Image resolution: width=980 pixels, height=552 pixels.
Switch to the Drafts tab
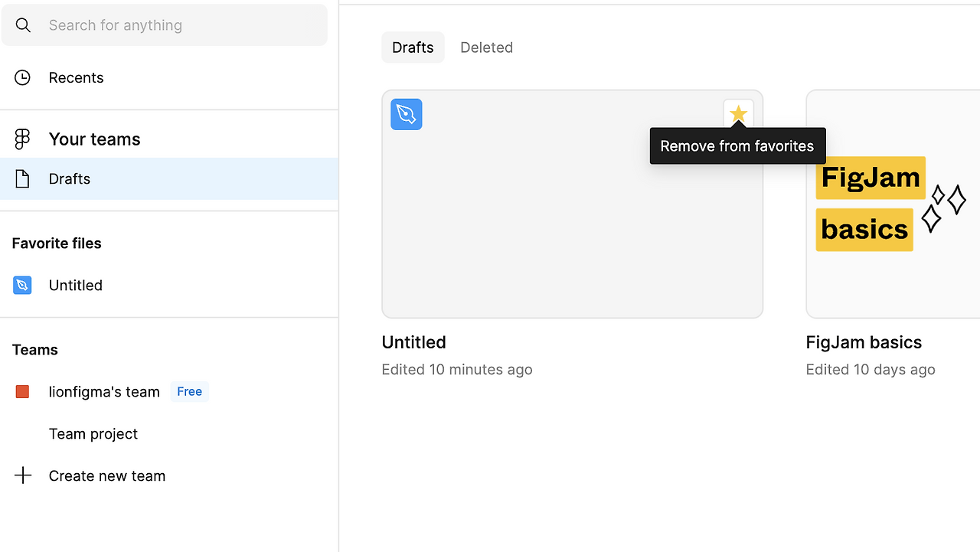point(413,47)
